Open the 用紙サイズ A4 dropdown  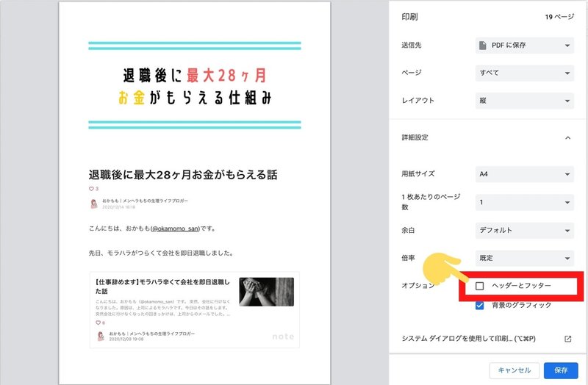coord(524,174)
